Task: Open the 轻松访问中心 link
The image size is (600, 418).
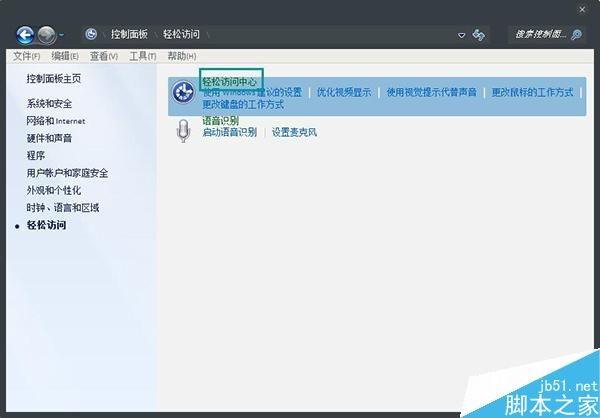Action: click(229, 81)
